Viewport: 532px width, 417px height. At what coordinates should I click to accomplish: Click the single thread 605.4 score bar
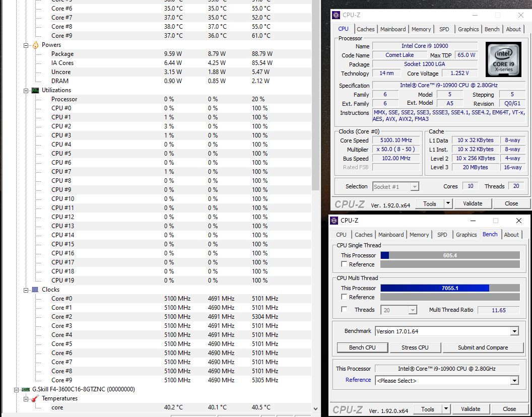click(450, 255)
